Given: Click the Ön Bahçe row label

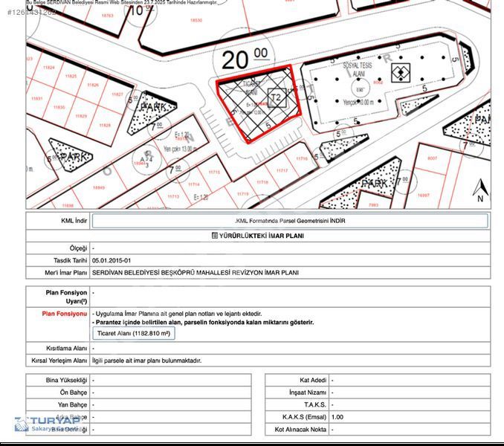Looking at the screenshot, I should pyautogui.click(x=74, y=392).
